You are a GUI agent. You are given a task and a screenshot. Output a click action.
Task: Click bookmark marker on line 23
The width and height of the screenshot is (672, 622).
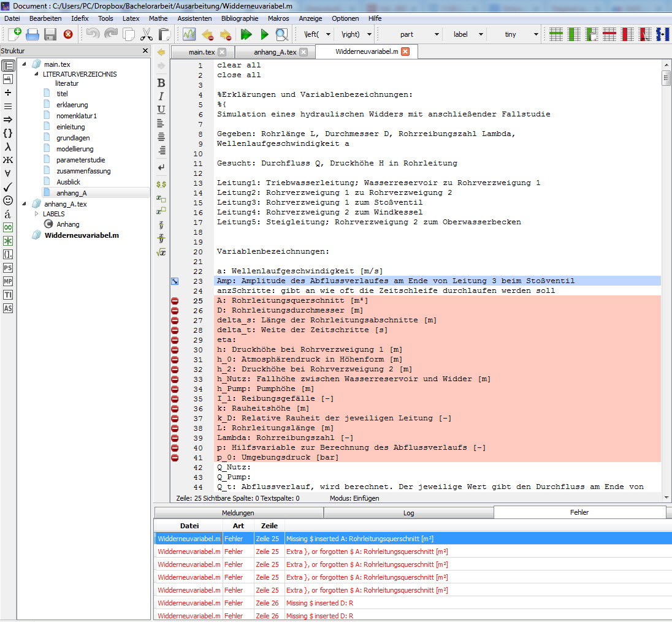point(175,281)
